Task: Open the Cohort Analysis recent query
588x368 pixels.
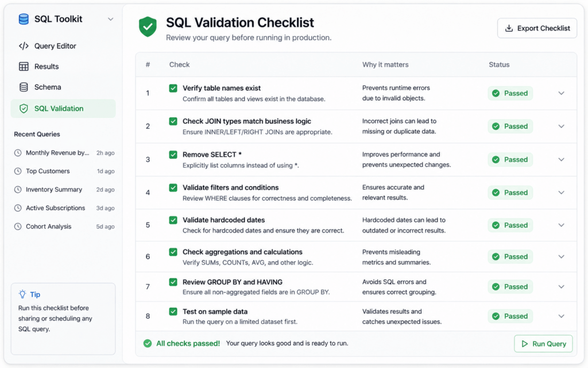Action: [49, 227]
